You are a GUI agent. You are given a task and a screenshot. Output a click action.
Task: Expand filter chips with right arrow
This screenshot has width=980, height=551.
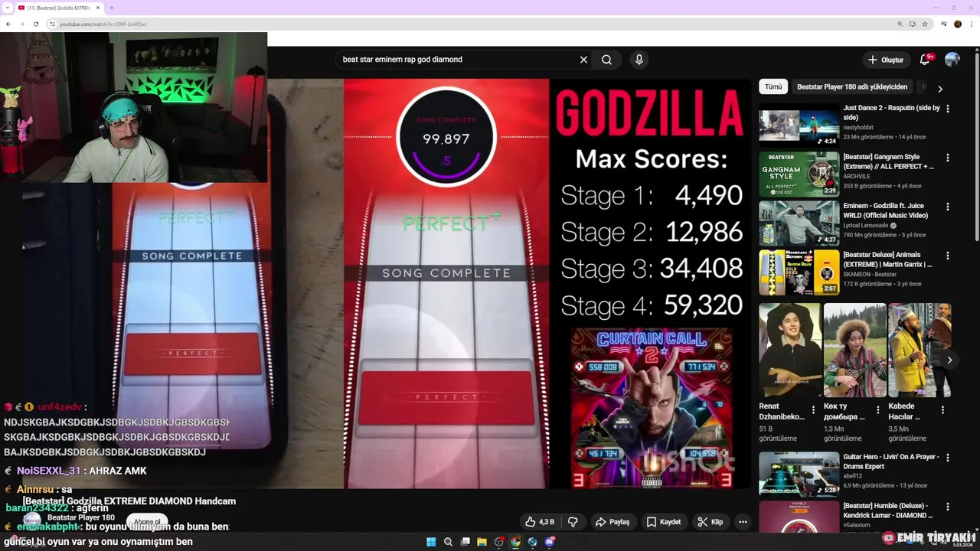[940, 89]
